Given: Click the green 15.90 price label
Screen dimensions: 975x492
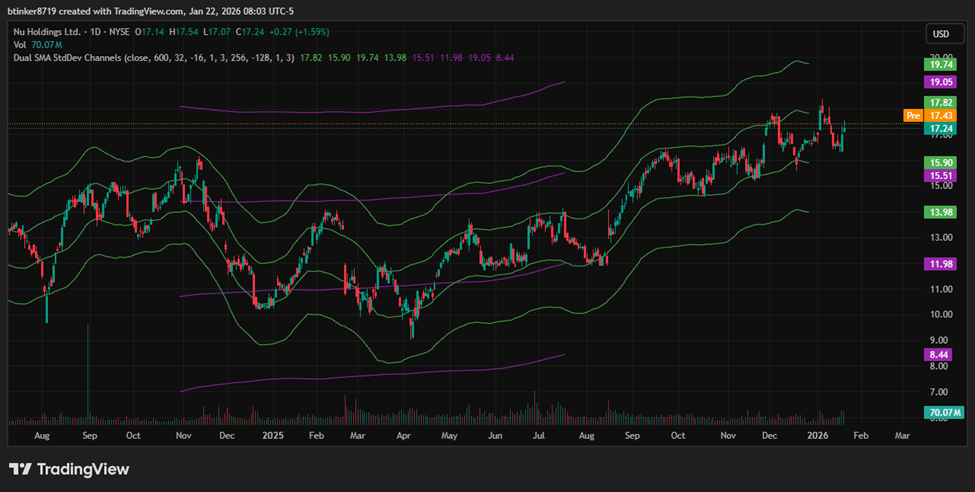Looking at the screenshot, I should 939,162.
